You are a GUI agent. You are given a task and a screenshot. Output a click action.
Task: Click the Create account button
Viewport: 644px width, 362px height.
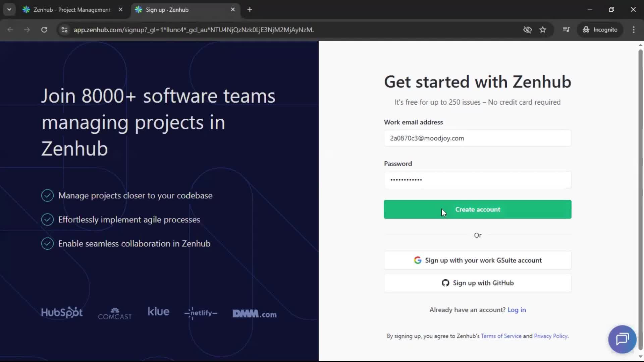(478, 209)
